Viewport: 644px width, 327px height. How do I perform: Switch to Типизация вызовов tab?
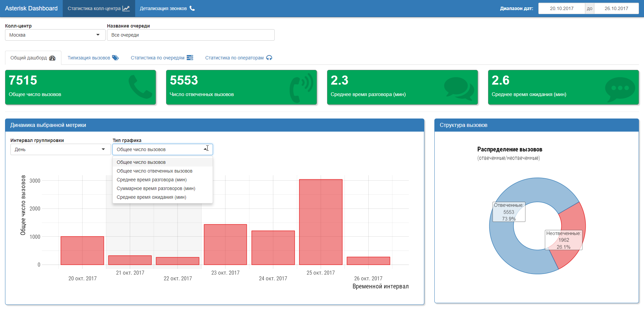[x=93, y=58]
